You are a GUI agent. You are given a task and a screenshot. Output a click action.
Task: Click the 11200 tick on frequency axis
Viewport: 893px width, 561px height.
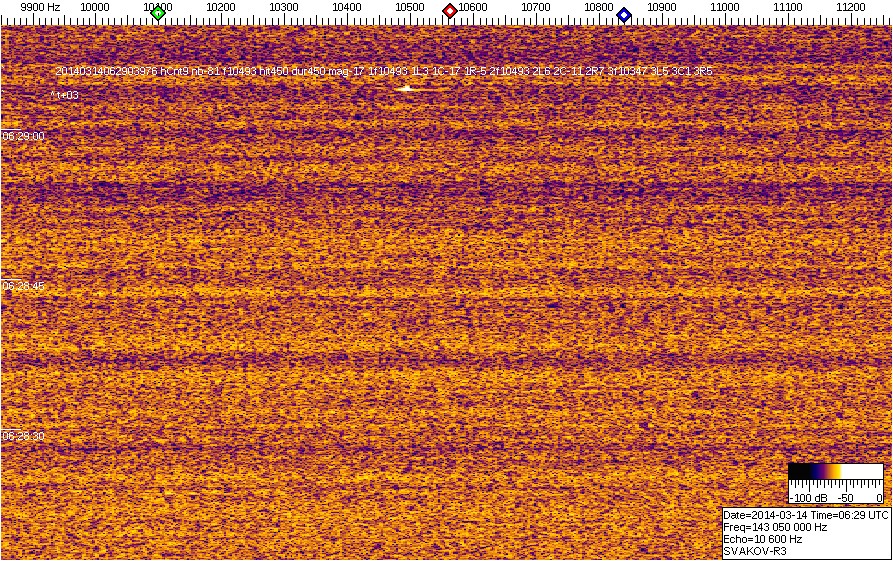(851, 7)
